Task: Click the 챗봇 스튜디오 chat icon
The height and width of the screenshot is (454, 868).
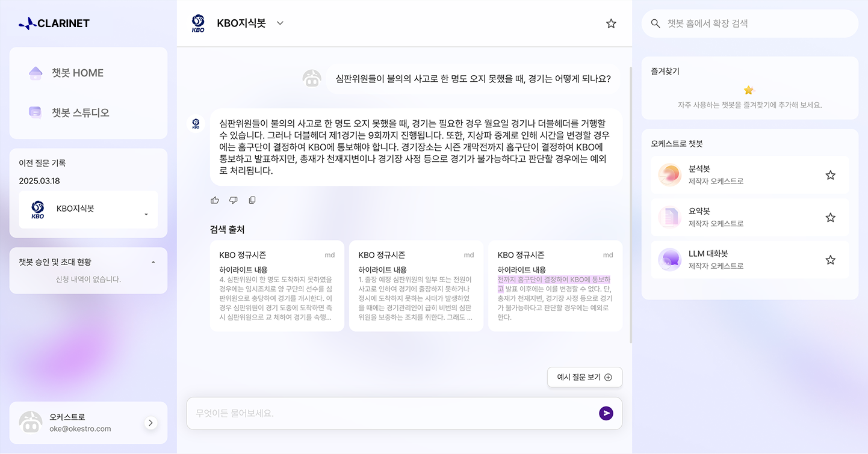Action: [36, 112]
